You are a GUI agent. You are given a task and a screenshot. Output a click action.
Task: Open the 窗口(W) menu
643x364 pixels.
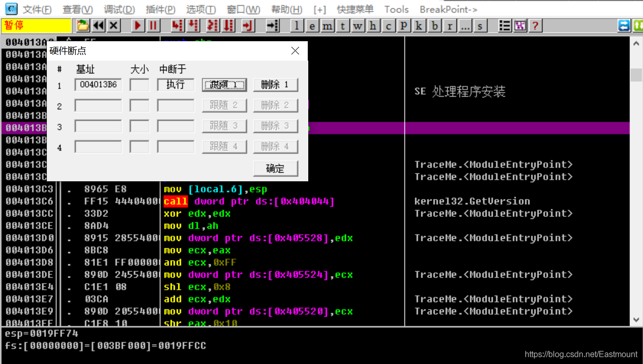[x=244, y=9]
